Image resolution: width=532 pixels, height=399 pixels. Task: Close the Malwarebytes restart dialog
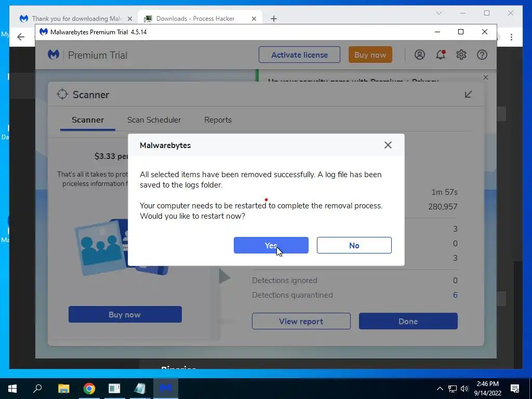click(388, 145)
